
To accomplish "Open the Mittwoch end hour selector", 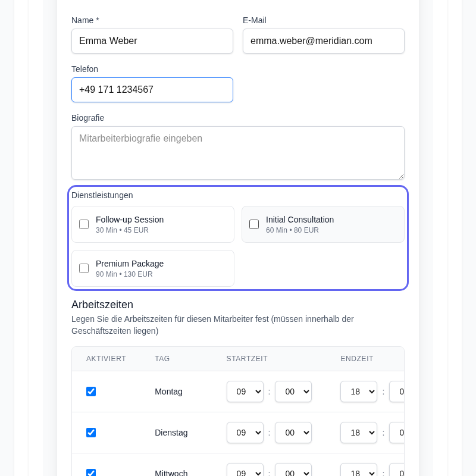I will (359, 472).
